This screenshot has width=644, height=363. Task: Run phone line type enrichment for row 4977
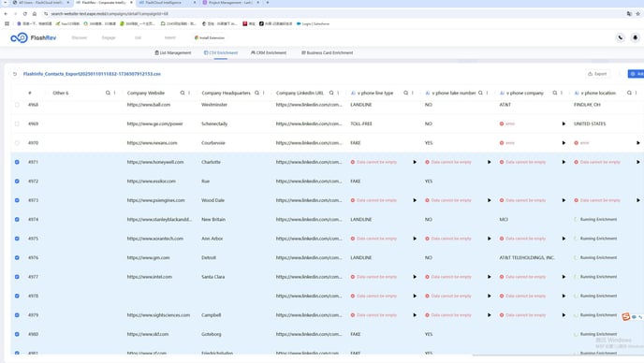pyautogui.click(x=415, y=277)
